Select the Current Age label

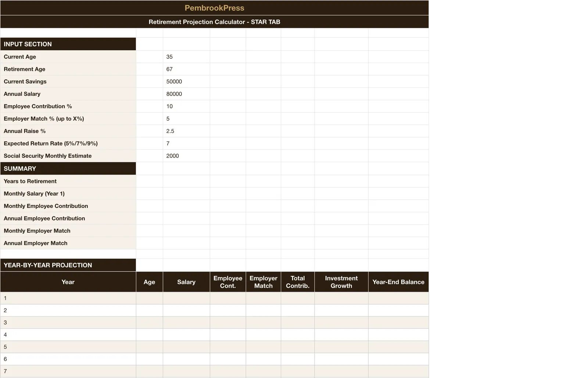(68, 57)
